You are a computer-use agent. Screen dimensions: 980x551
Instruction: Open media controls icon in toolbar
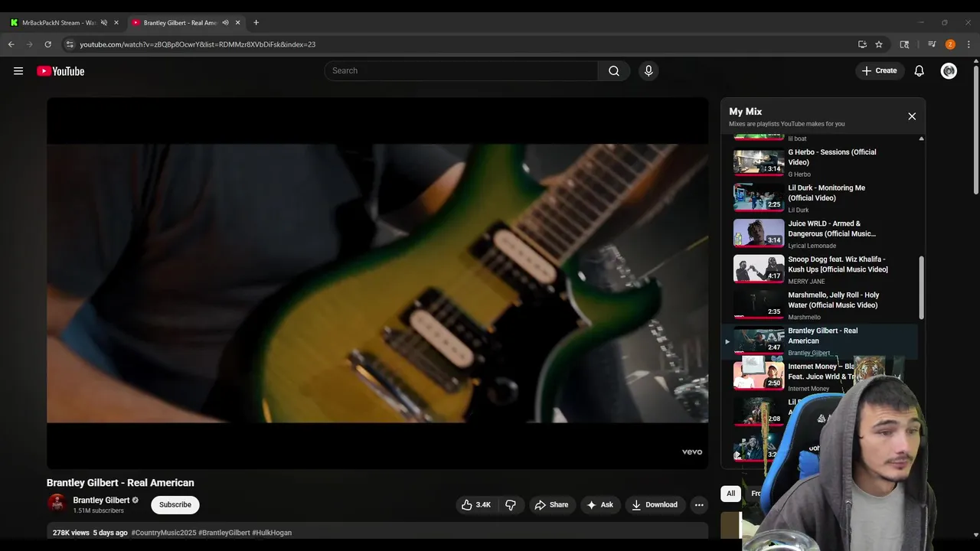[932, 44]
